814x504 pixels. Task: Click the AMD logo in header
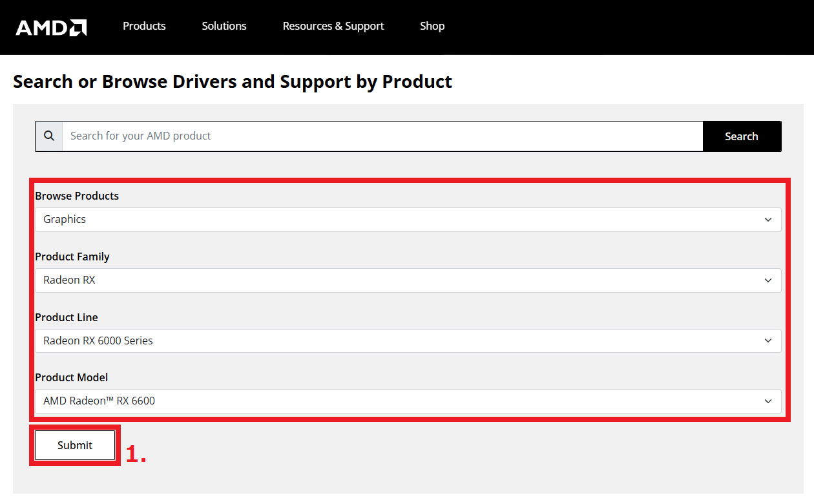51,27
